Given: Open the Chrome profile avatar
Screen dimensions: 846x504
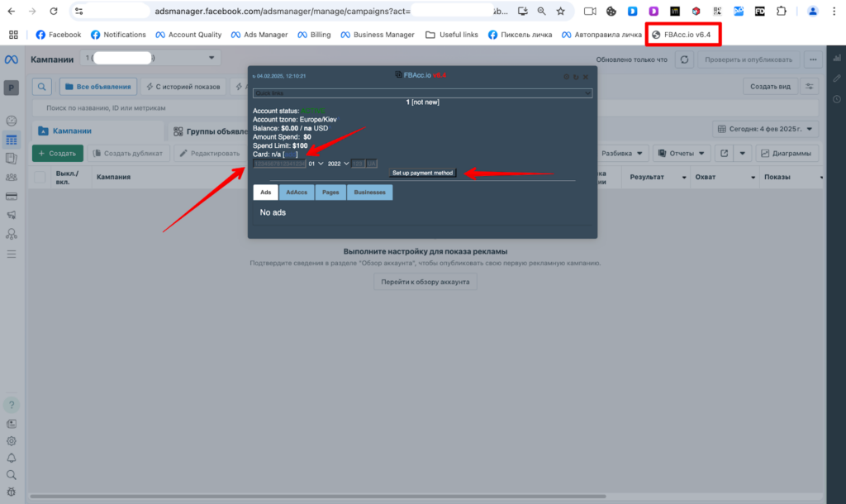Looking at the screenshot, I should (813, 12).
